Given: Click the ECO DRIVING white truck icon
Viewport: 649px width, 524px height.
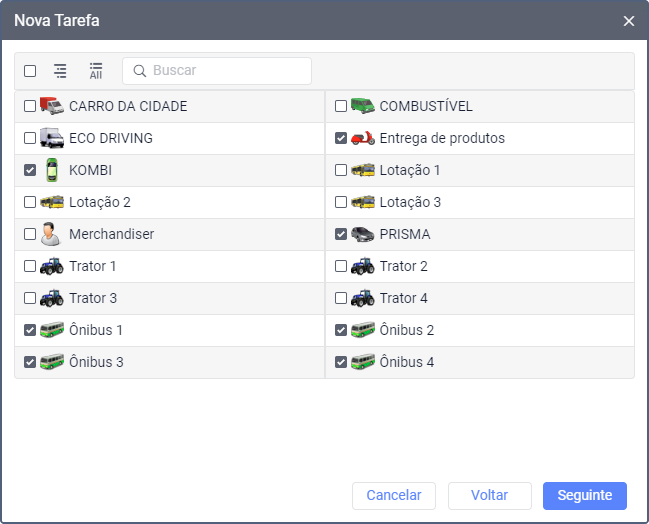Looking at the screenshot, I should 51,138.
